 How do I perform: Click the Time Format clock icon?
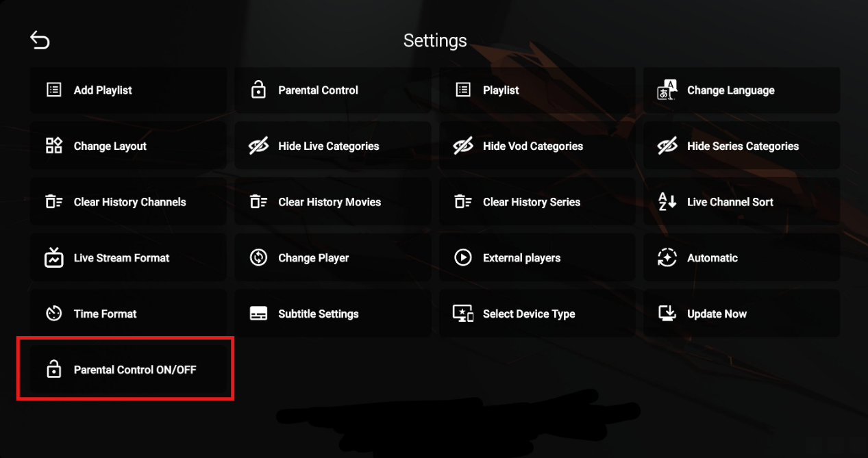pos(54,314)
